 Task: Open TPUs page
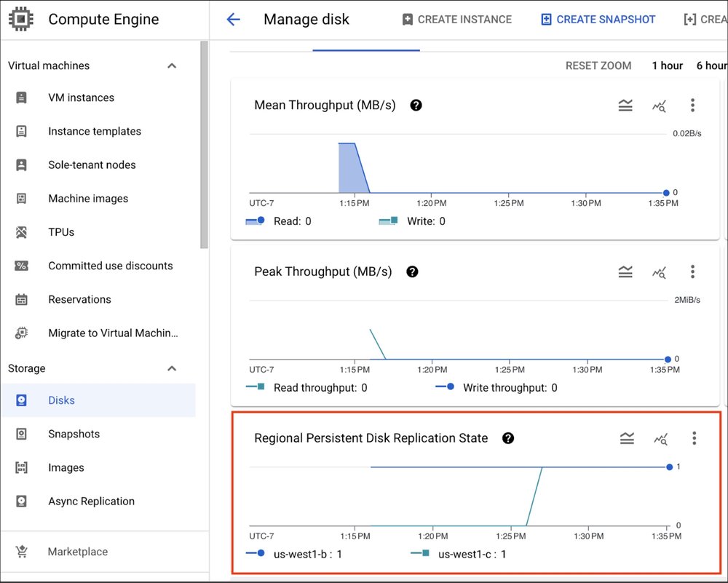click(x=61, y=232)
